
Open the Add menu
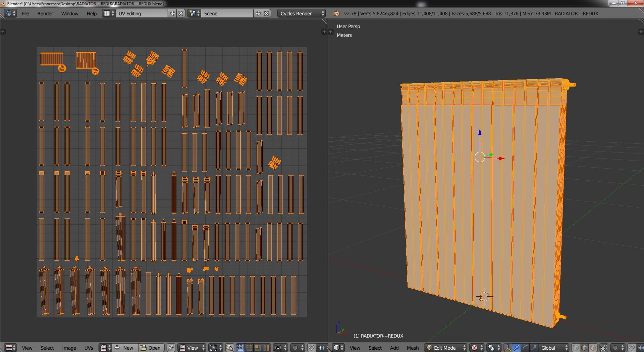click(x=394, y=348)
